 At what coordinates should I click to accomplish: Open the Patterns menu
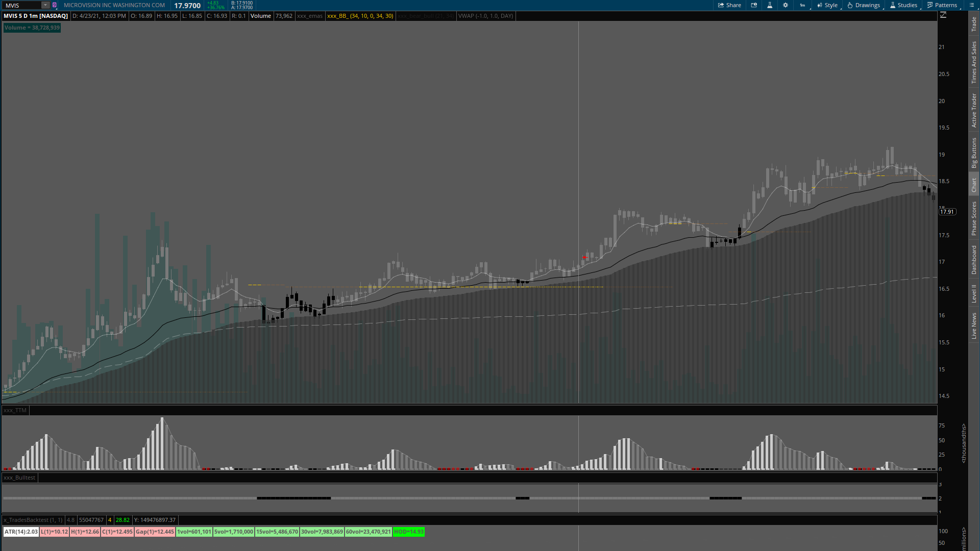click(942, 5)
